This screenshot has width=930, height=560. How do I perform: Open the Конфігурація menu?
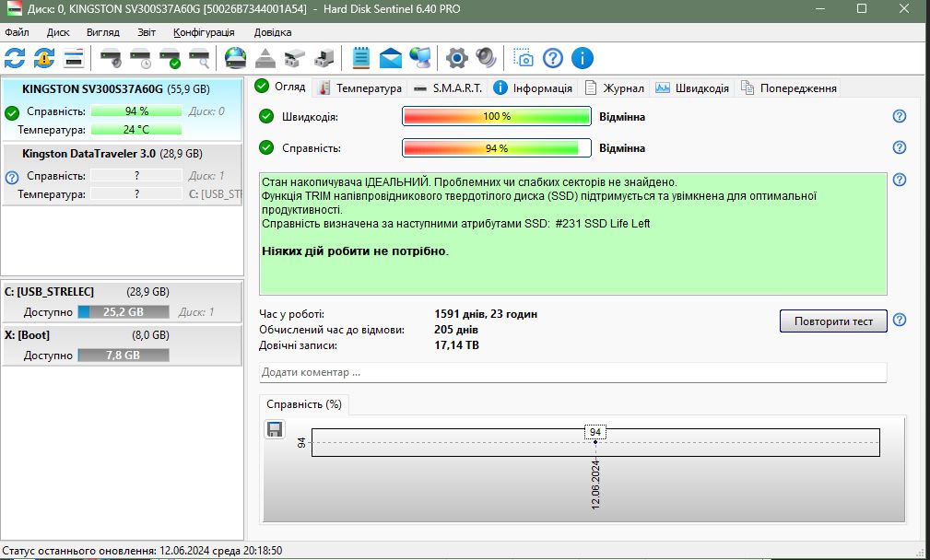point(204,32)
